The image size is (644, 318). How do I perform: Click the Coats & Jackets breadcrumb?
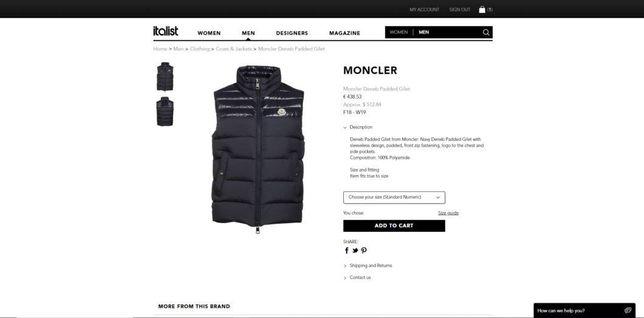234,49
